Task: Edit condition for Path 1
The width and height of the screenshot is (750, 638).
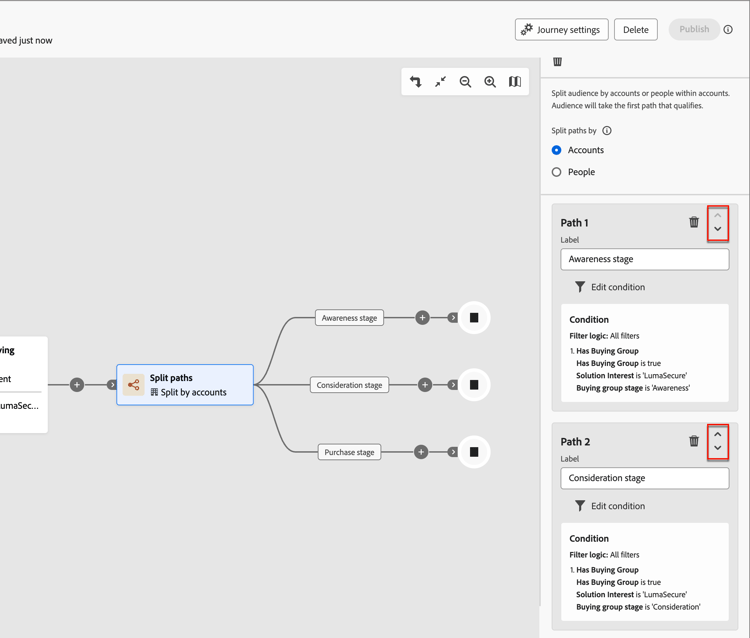Action: [x=609, y=287]
